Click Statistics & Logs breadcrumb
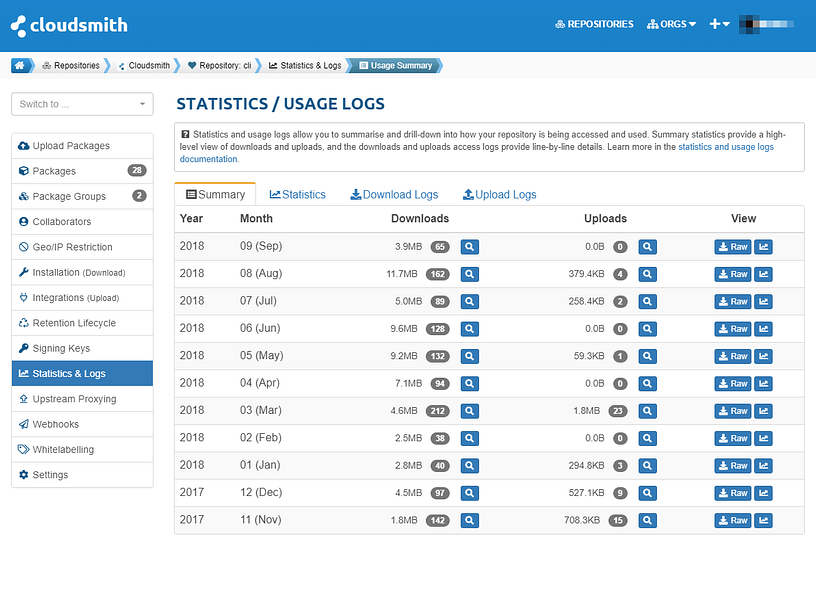The height and width of the screenshot is (600, 816). point(305,66)
